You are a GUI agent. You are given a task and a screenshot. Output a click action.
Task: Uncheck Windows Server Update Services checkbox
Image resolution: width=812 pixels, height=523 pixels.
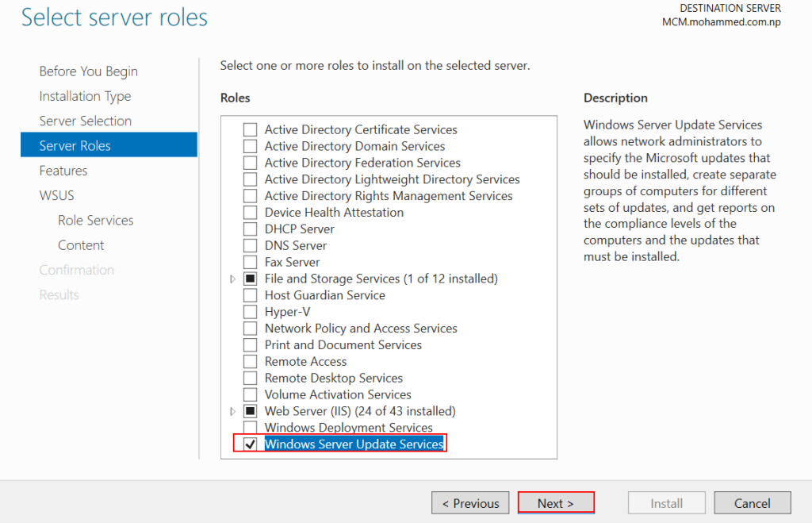251,444
